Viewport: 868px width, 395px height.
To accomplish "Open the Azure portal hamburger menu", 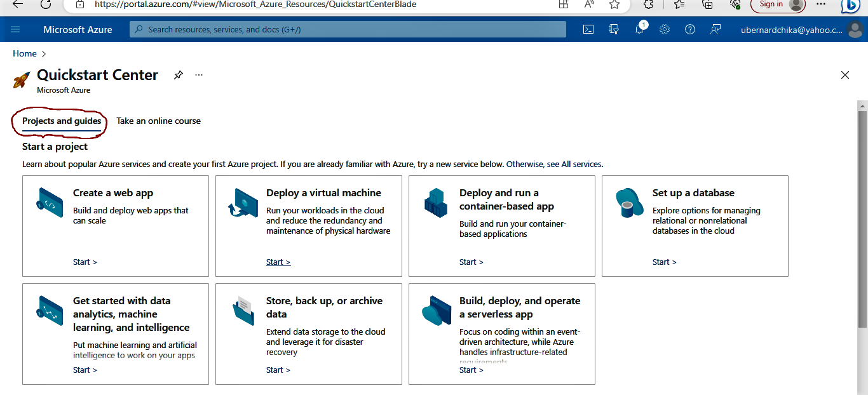I will pos(16,29).
